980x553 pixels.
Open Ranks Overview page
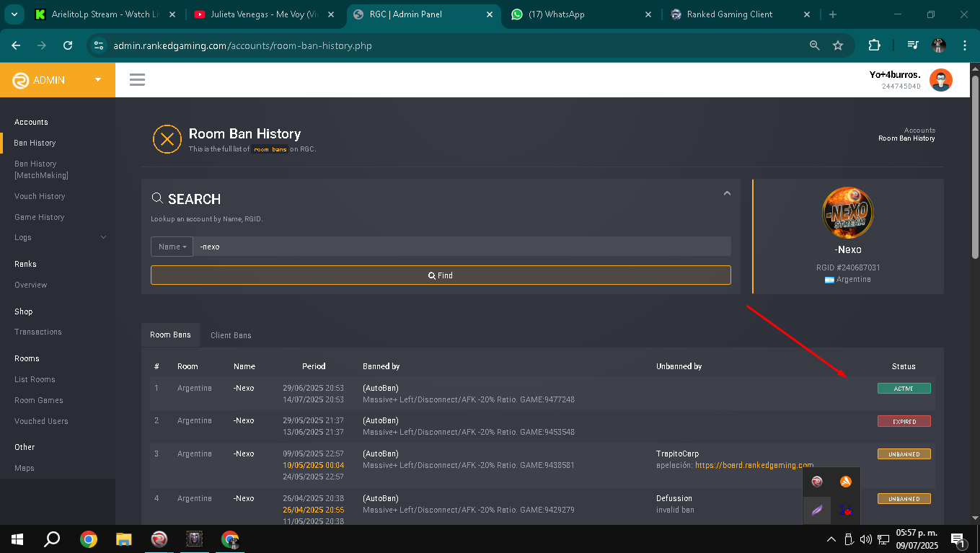[30, 285]
